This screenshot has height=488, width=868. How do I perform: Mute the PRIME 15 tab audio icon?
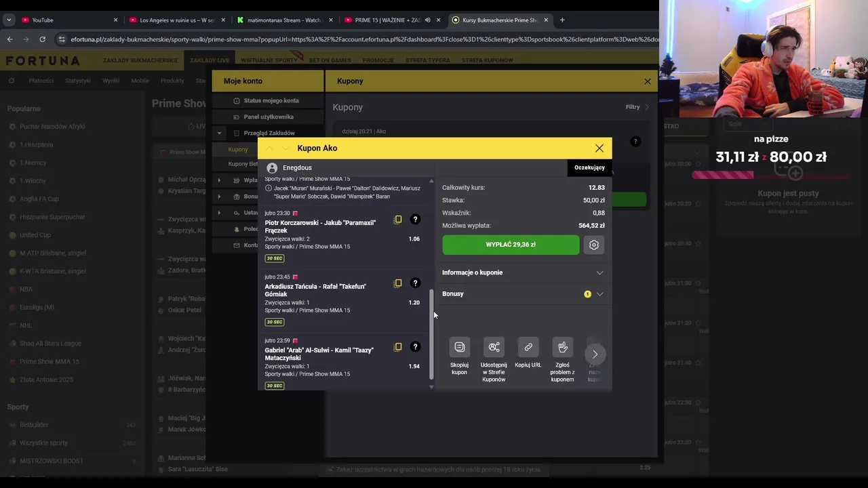pos(427,20)
